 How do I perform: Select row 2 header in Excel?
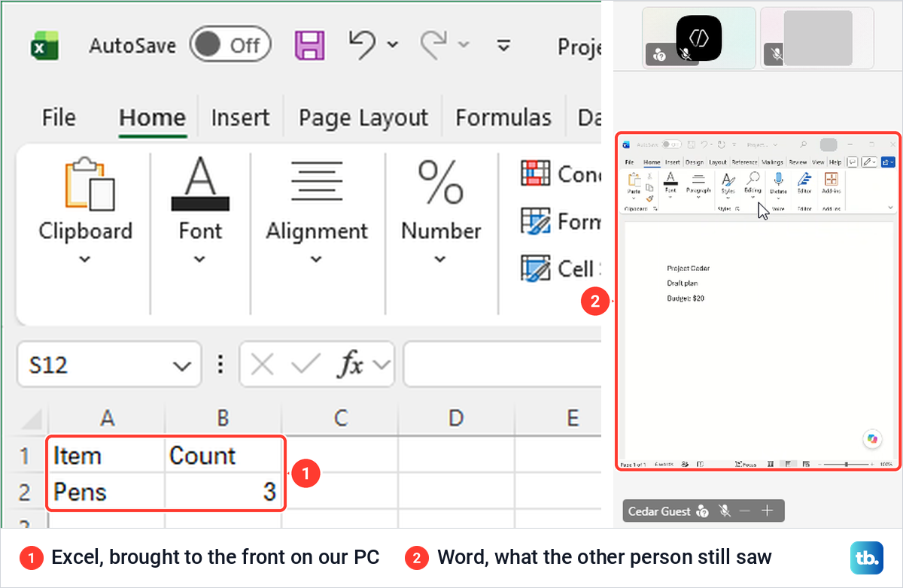pyautogui.click(x=24, y=493)
